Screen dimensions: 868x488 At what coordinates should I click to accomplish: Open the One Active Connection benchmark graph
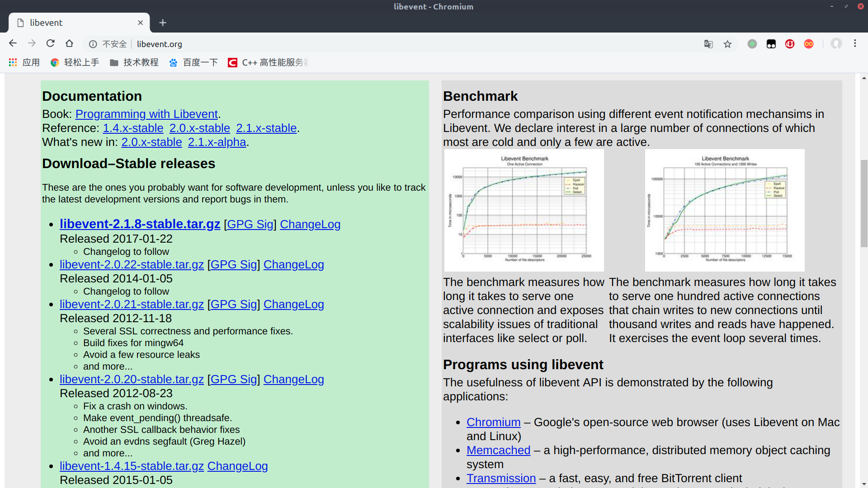click(x=524, y=211)
